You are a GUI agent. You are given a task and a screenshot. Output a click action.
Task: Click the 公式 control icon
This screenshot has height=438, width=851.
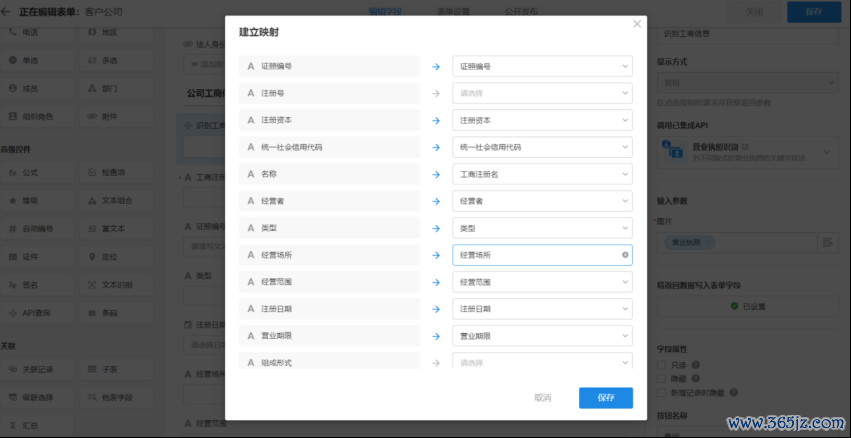(x=12, y=172)
